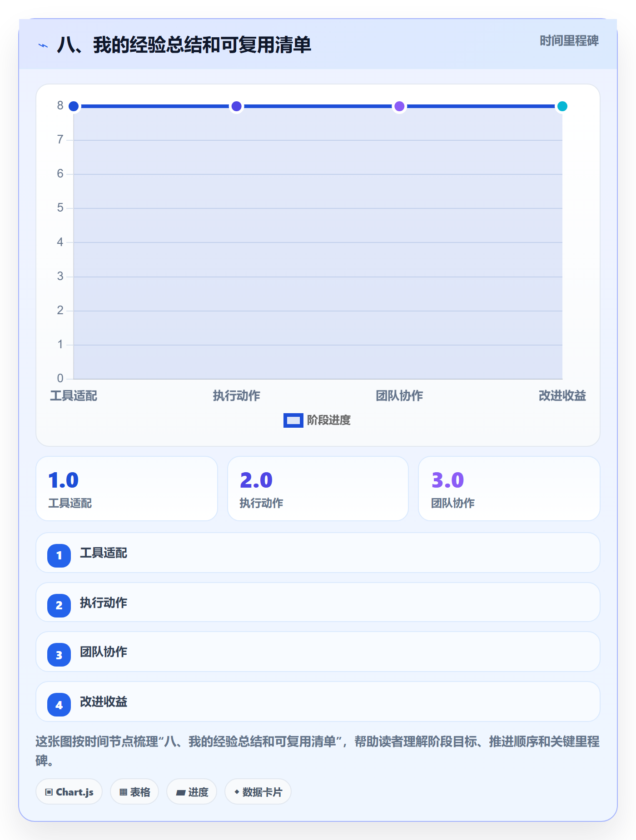Click the 数据卡片 tag chip

point(258,792)
